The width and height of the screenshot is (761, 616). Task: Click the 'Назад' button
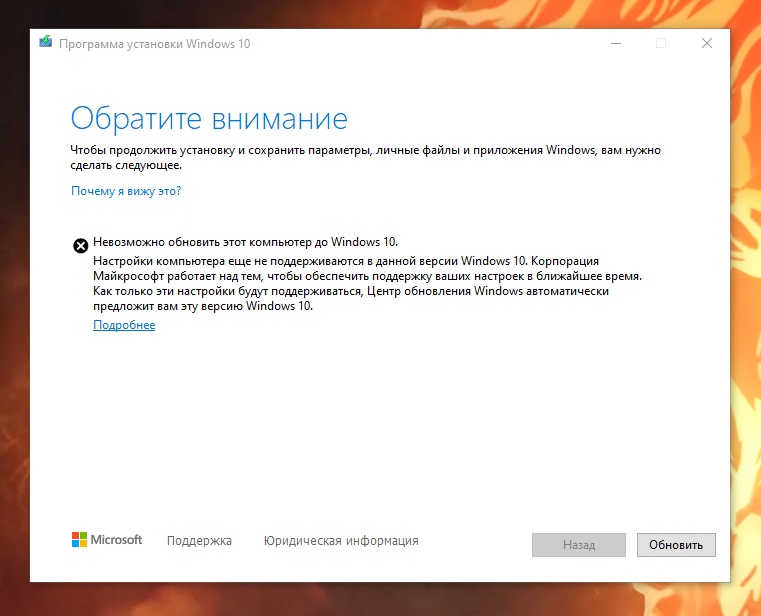point(579,545)
